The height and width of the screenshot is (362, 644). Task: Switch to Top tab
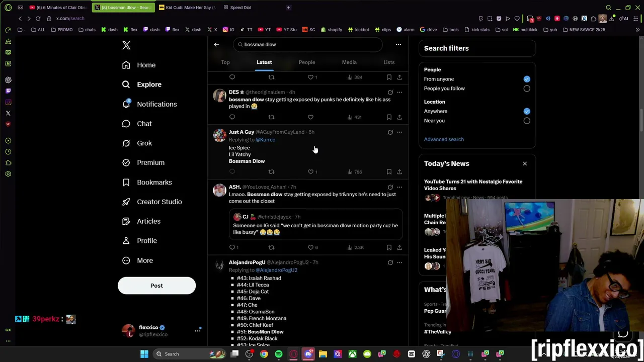tap(225, 62)
